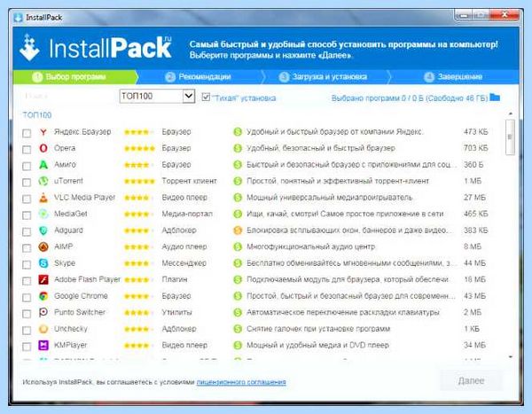Click the Google Chrome app icon
Screen dimensions: 532x414
click(x=43, y=296)
